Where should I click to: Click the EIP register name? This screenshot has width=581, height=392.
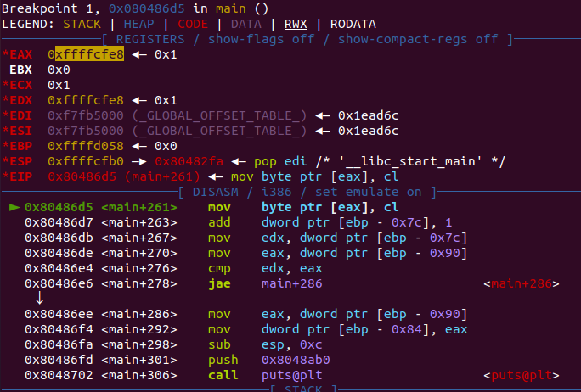(21, 176)
